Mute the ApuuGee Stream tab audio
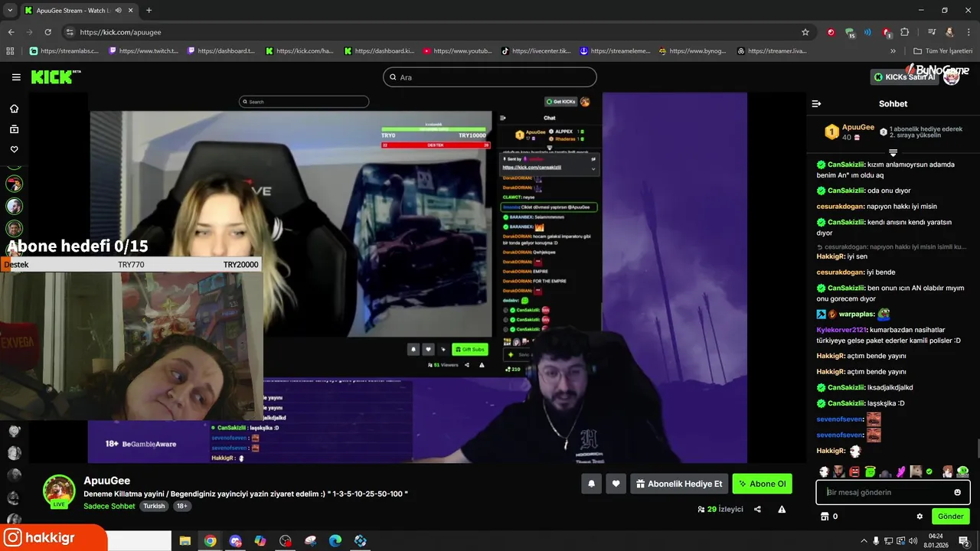 coord(118,10)
